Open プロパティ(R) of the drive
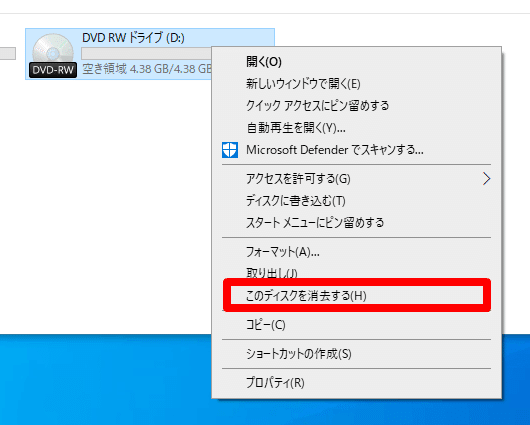530x425 pixels. click(x=356, y=383)
